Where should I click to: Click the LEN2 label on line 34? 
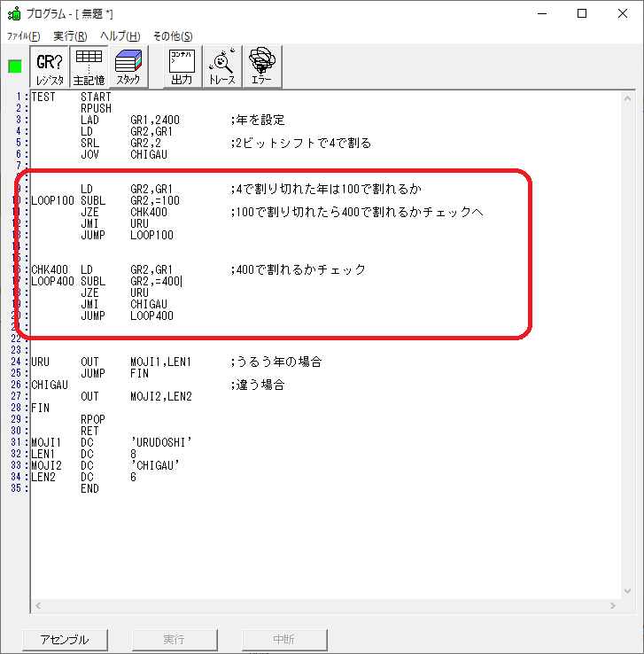pyautogui.click(x=43, y=477)
